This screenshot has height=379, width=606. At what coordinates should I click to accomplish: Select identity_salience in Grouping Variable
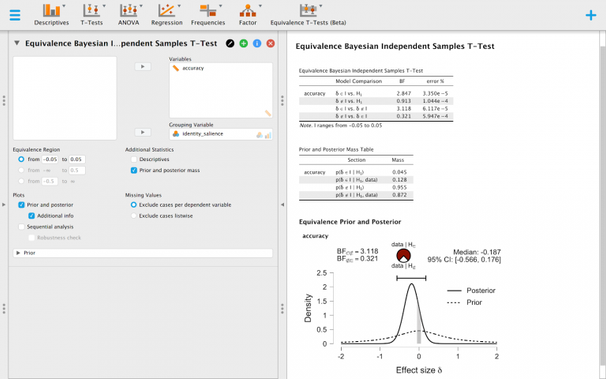(203, 134)
